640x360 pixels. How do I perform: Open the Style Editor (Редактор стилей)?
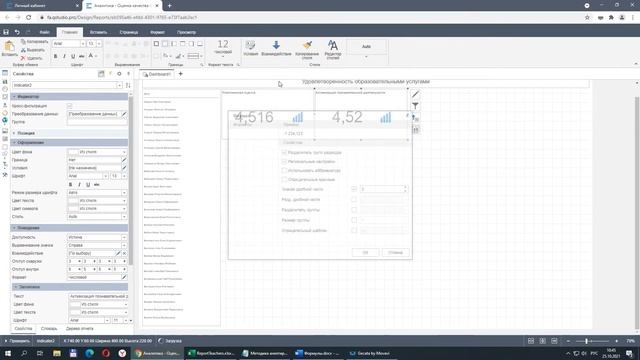click(333, 50)
